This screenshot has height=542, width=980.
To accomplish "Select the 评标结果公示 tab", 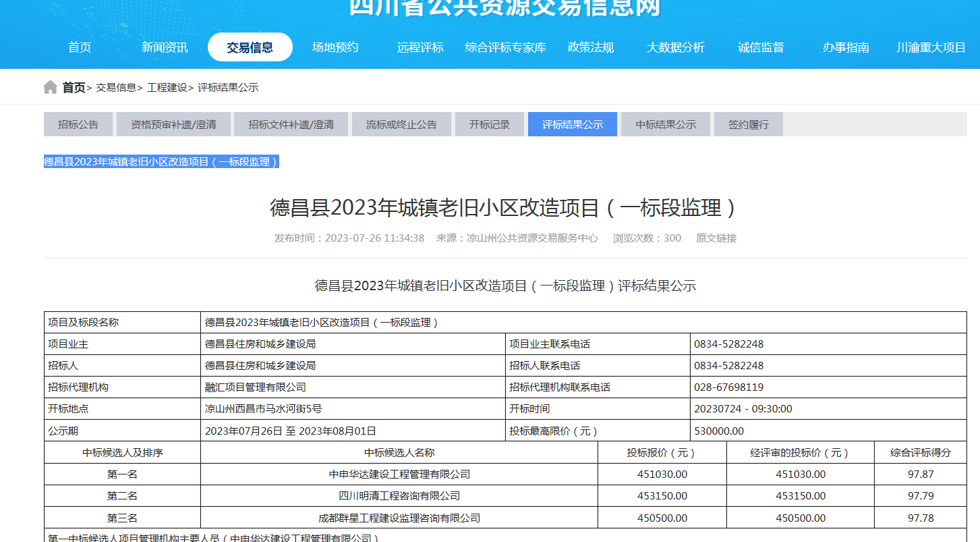I will tap(572, 125).
